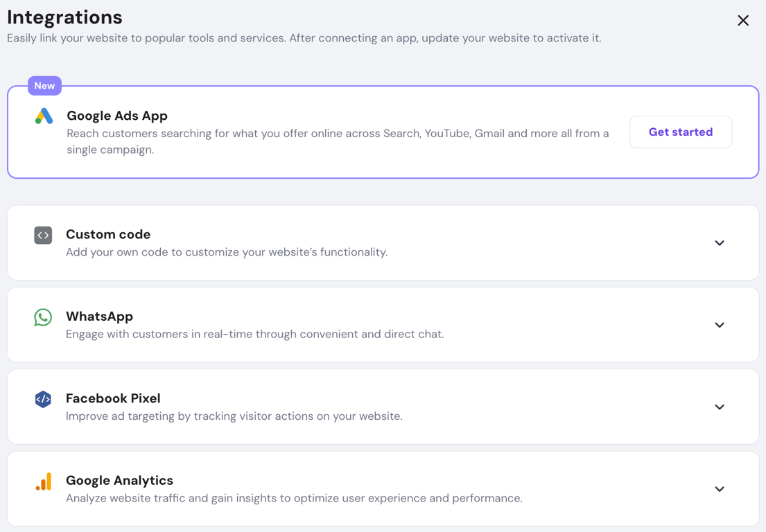The height and width of the screenshot is (532, 766).
Task: Click the Facebook Pixel title text
Action: [x=113, y=398]
